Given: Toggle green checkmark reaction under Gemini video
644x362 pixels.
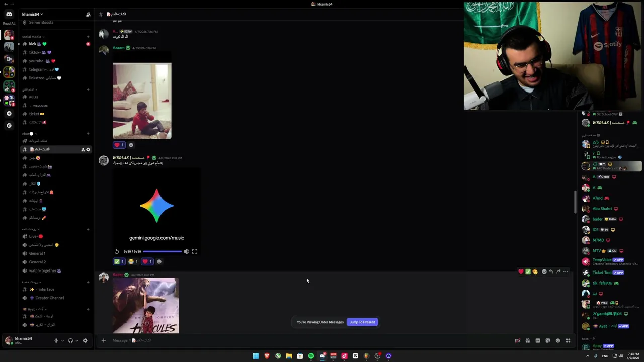Looking at the screenshot, I should pos(119,261).
